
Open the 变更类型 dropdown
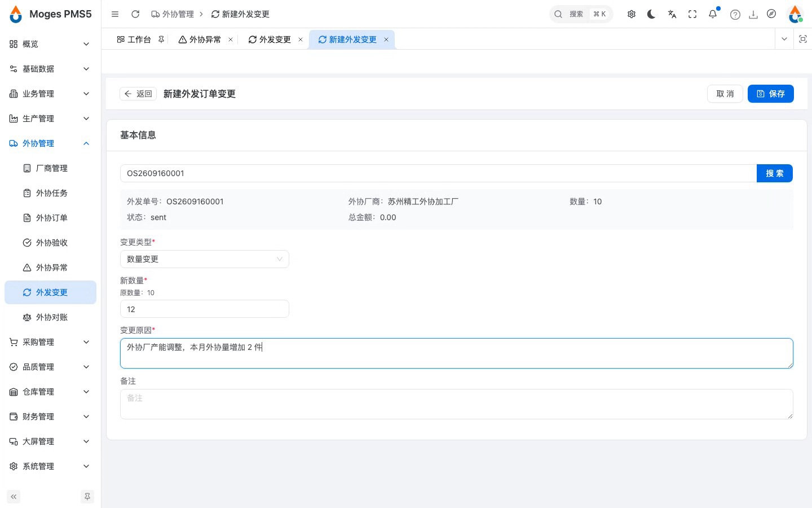[205, 259]
